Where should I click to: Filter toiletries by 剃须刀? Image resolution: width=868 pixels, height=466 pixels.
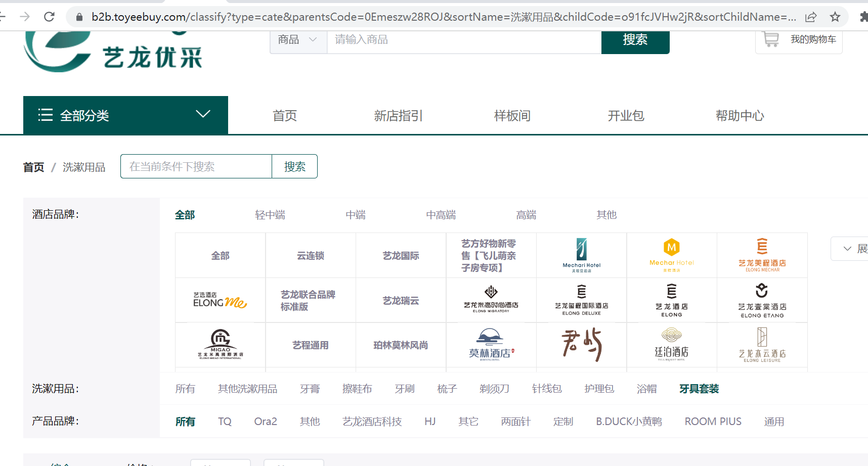(x=494, y=389)
